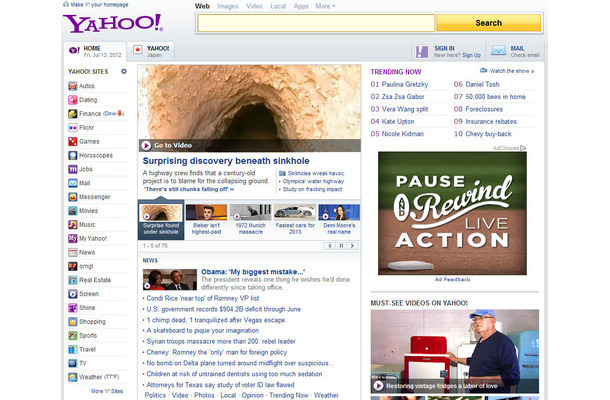Click into the search input field
The height and width of the screenshot is (400, 610).
click(x=316, y=23)
